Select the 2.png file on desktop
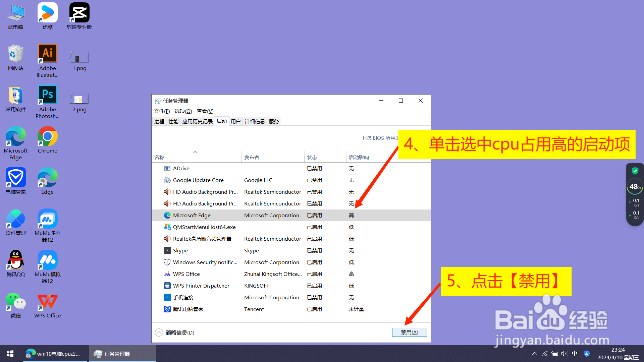644x362 pixels. pyautogui.click(x=79, y=102)
